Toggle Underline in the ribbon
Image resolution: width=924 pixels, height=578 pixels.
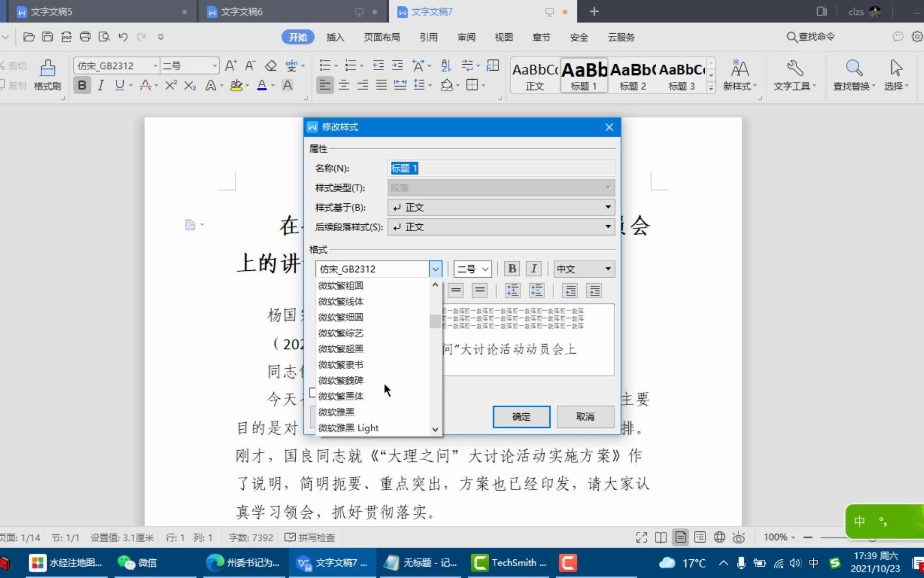120,85
